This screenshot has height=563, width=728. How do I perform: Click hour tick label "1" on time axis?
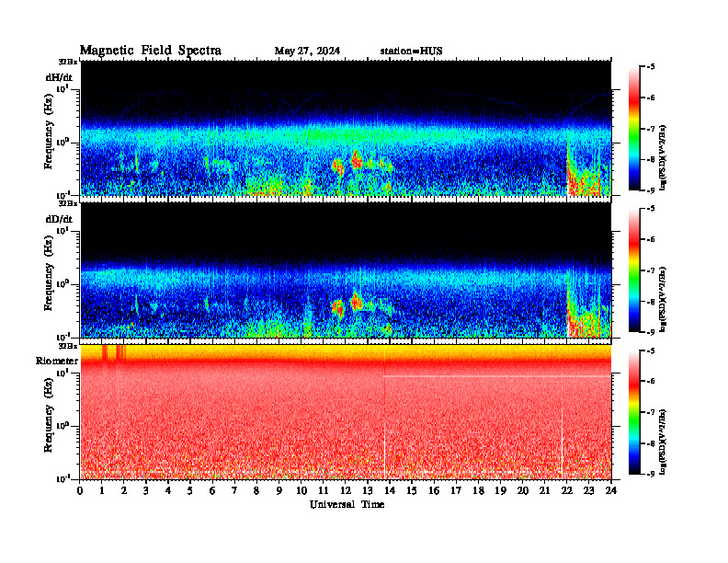coord(102,490)
